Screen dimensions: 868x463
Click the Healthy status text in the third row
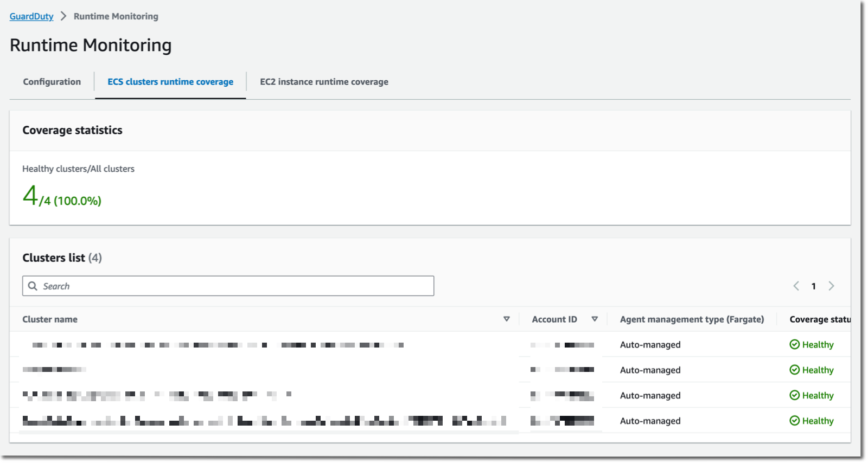point(818,395)
